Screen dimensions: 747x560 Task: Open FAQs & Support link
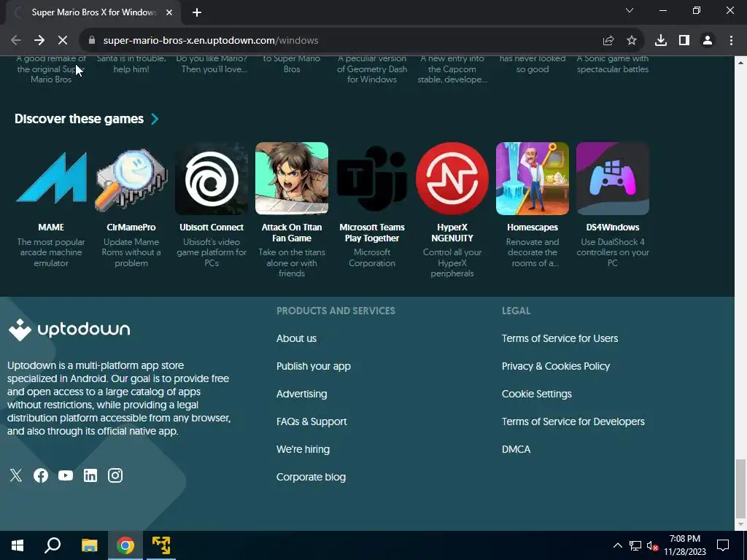pos(311,421)
